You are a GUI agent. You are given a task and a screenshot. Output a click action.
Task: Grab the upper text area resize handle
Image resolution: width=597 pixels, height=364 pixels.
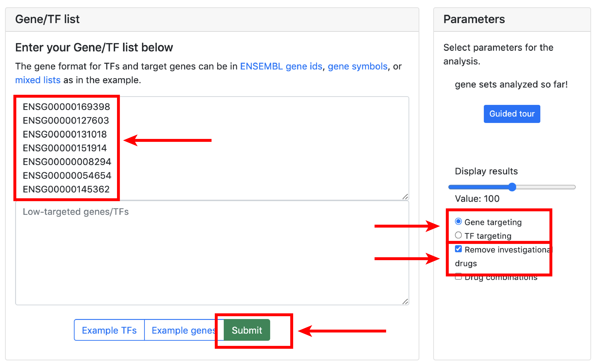point(405,197)
